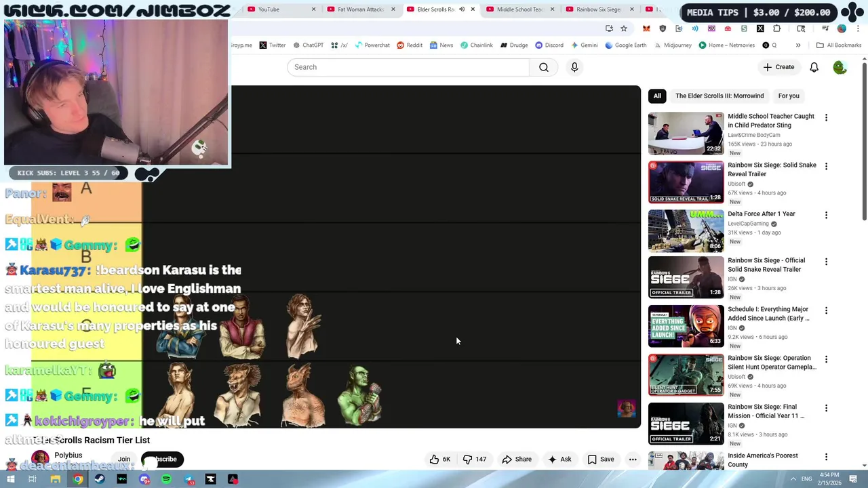Screen dimensions: 868x488
Task: Open Discord from the taskbar
Action: coord(144,479)
